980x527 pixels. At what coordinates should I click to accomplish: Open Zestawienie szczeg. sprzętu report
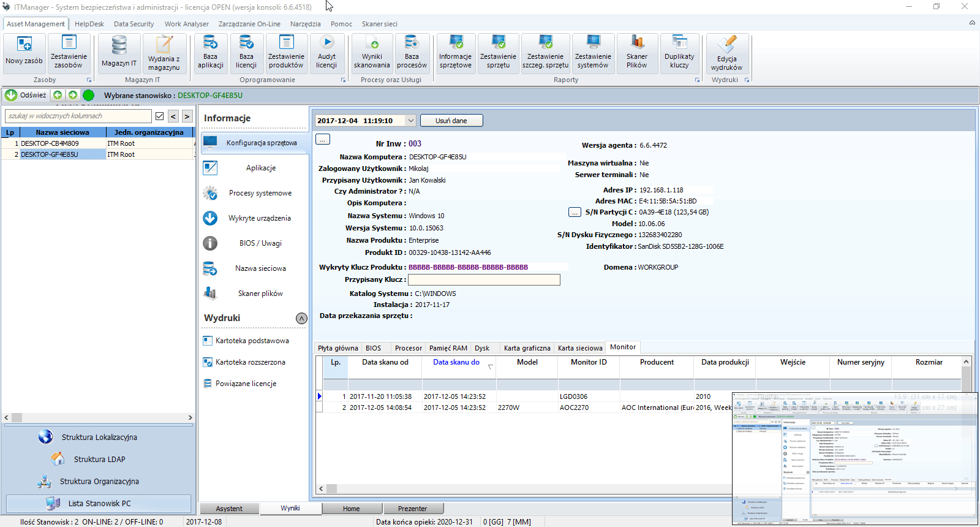tap(545, 53)
